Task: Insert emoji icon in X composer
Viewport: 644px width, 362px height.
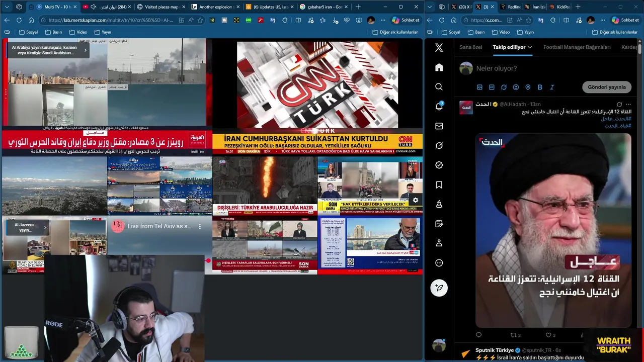Action: [x=516, y=87]
